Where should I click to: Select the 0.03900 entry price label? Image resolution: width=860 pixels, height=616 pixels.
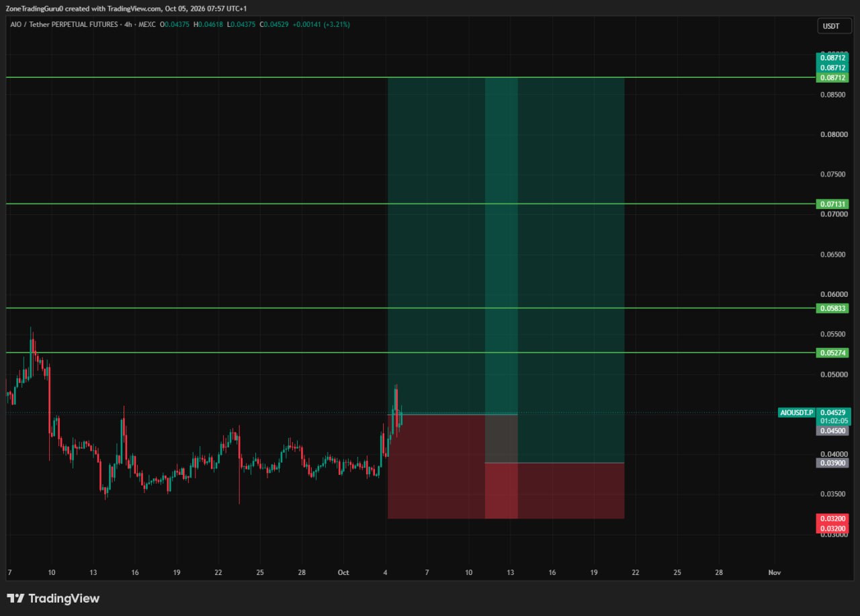(x=832, y=463)
